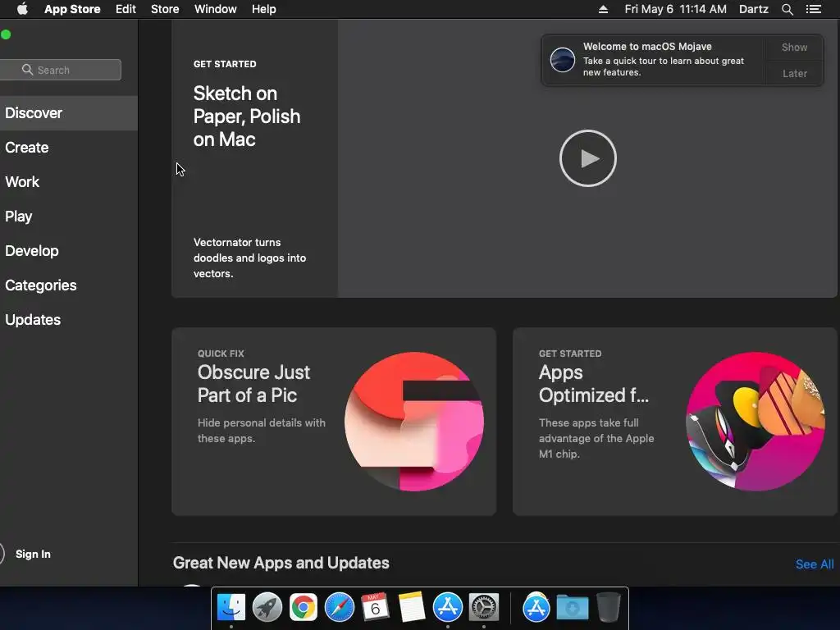
Task: Click Great New Apps and Updates heading
Action: [281, 563]
